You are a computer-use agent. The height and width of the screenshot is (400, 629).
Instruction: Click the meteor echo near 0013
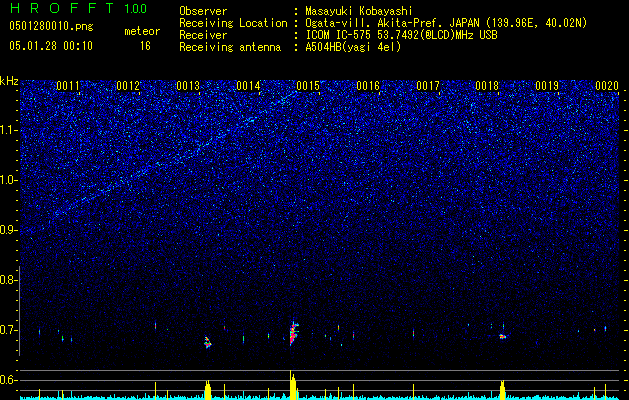pyautogui.click(x=207, y=342)
